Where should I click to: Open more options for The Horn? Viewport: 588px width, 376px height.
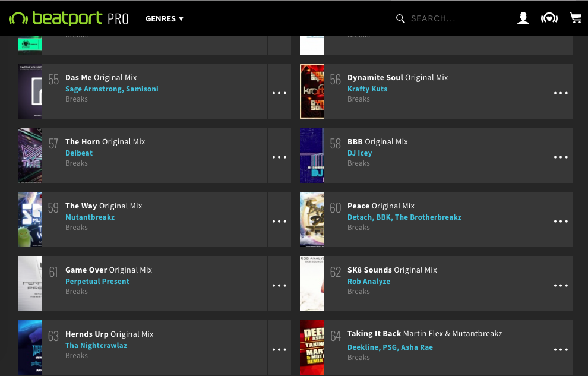279,157
